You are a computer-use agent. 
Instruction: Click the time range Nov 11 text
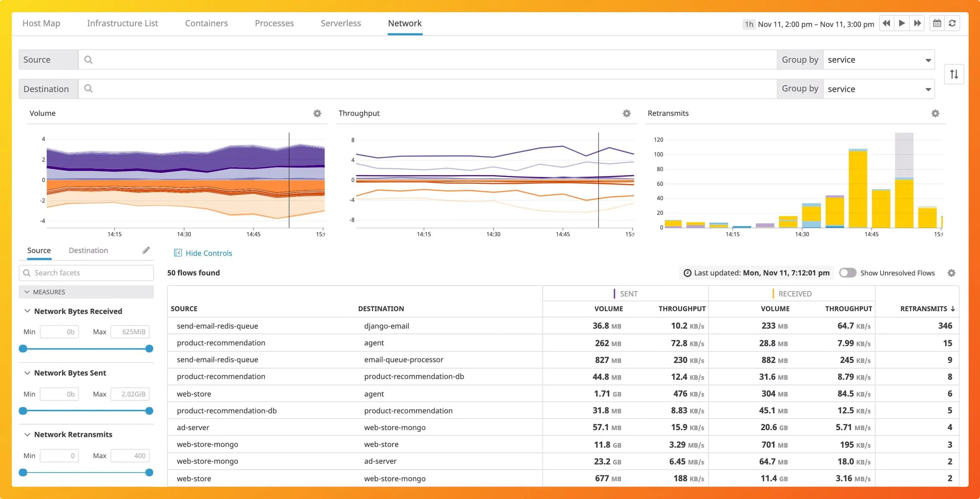point(816,24)
